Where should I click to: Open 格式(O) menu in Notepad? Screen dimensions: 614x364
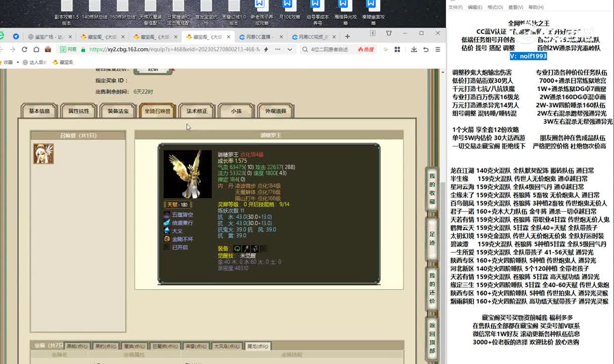pyautogui.click(x=495, y=8)
